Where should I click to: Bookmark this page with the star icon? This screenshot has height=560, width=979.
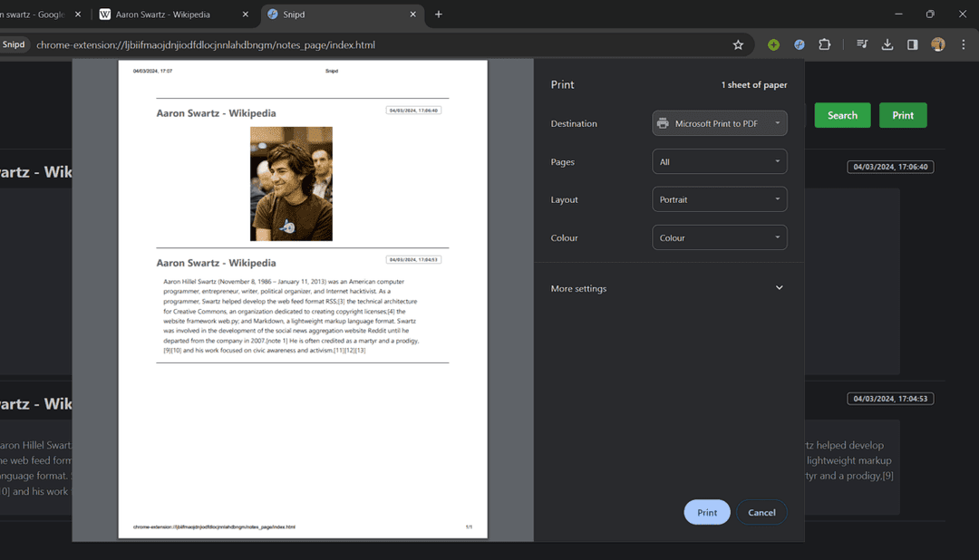pyautogui.click(x=738, y=45)
